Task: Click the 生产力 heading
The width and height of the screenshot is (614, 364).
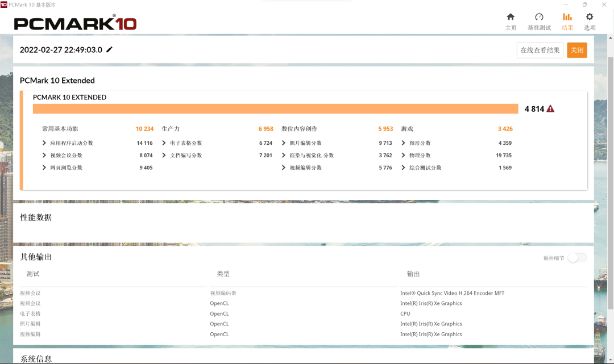Action: pos(171,129)
